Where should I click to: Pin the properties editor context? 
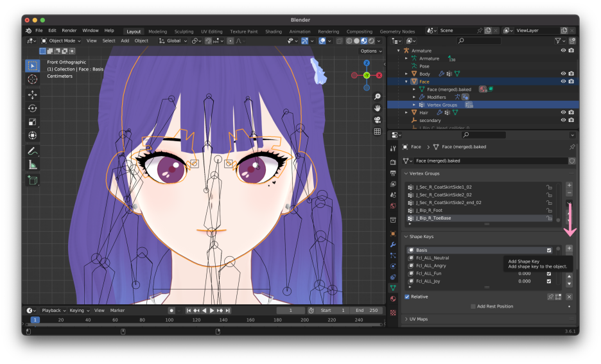pyautogui.click(x=572, y=147)
